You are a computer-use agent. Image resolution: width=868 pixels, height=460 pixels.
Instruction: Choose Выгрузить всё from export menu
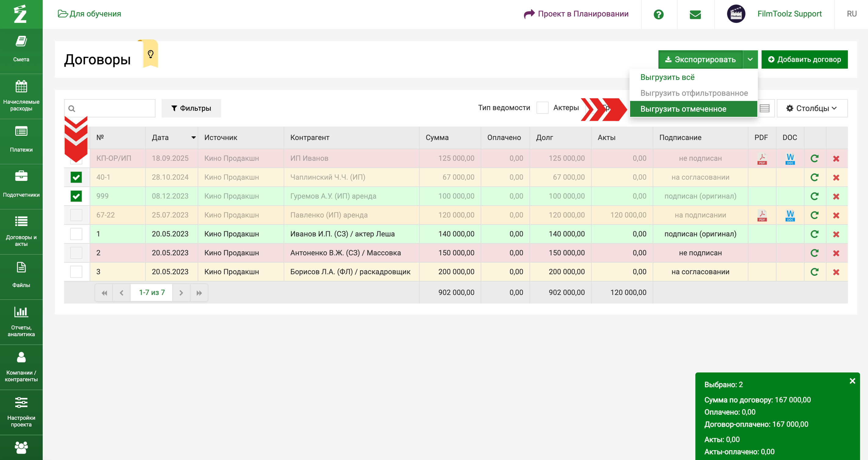(x=667, y=77)
